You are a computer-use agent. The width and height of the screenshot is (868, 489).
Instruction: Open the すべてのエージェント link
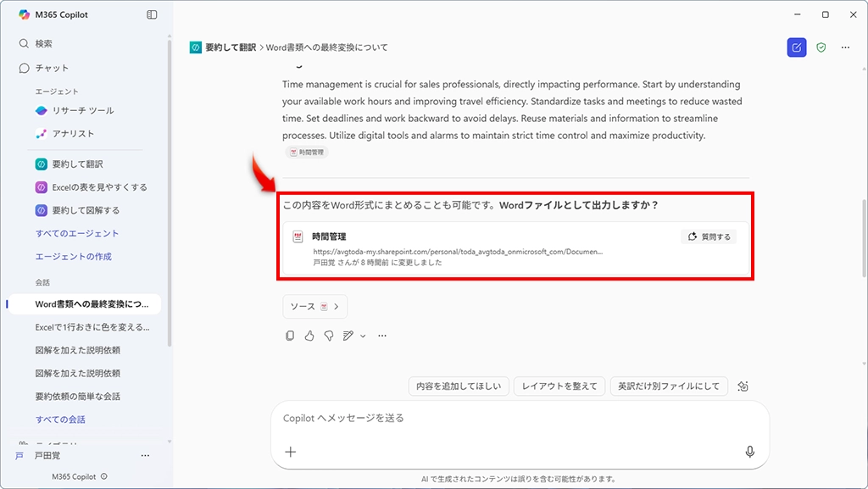[x=77, y=233]
